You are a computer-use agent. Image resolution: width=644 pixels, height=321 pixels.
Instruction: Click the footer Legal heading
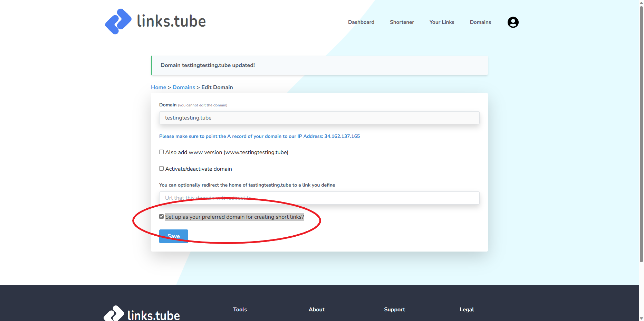(467, 310)
